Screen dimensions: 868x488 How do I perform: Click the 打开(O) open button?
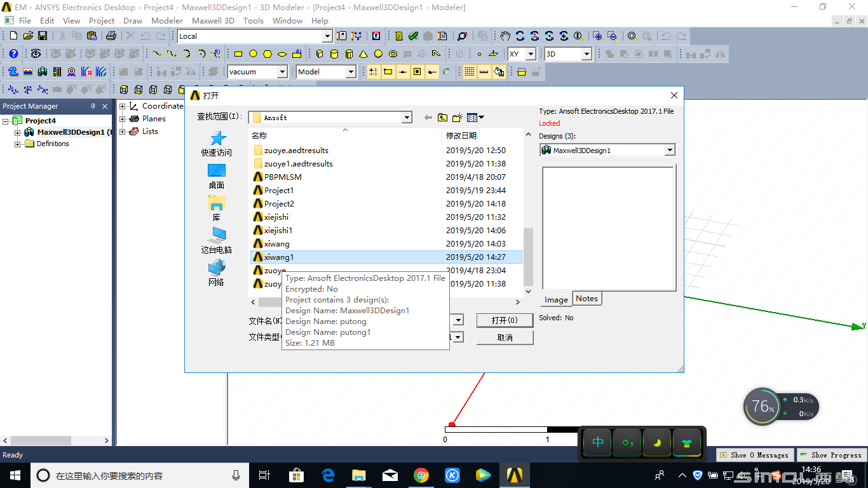coord(505,320)
